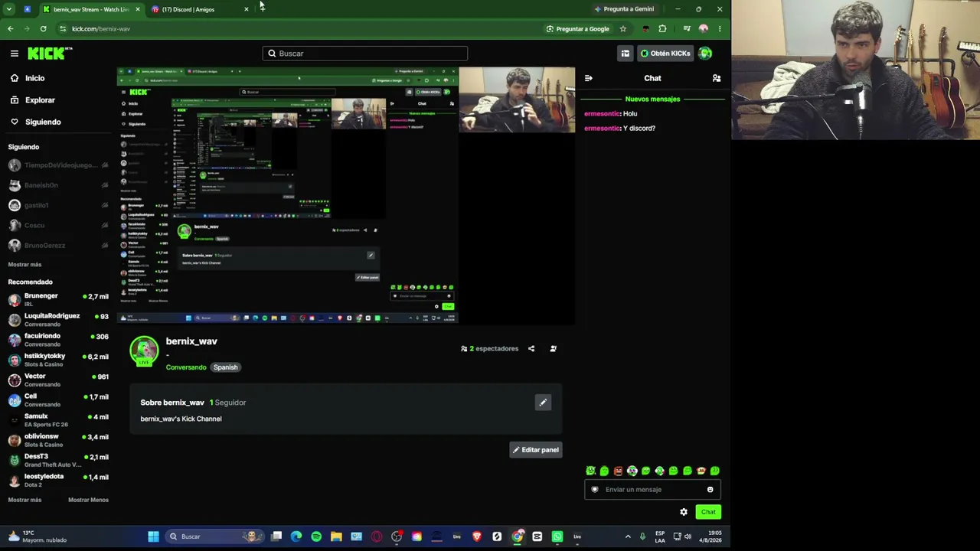
Task: Open Opera from the taskbar
Action: (x=376, y=536)
